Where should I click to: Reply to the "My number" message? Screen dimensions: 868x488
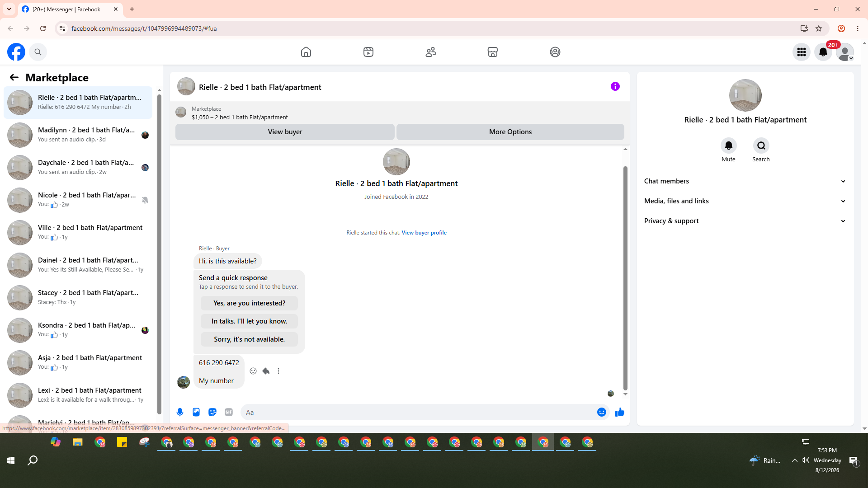tap(266, 371)
